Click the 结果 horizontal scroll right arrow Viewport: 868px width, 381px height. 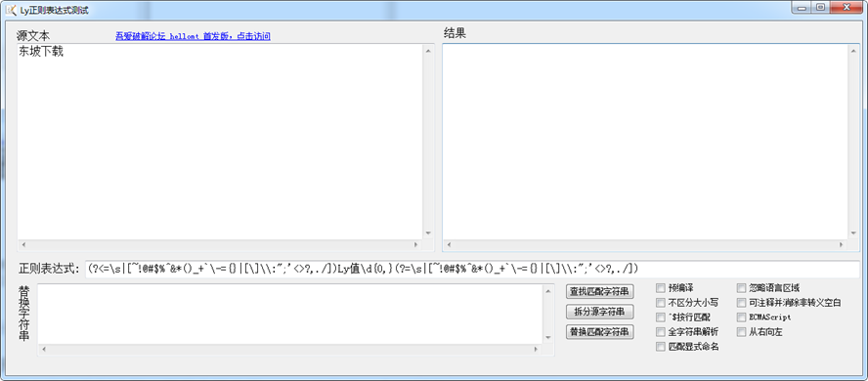click(842, 244)
